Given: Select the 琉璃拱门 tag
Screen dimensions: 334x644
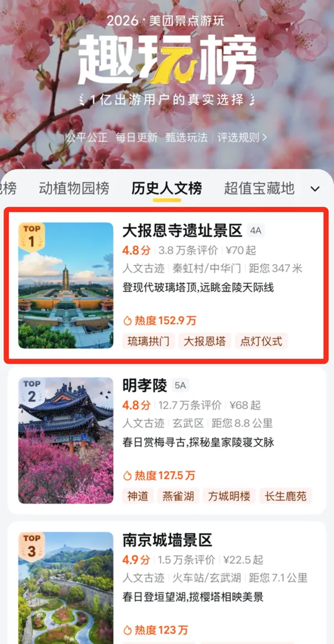Looking at the screenshot, I should [149, 341].
